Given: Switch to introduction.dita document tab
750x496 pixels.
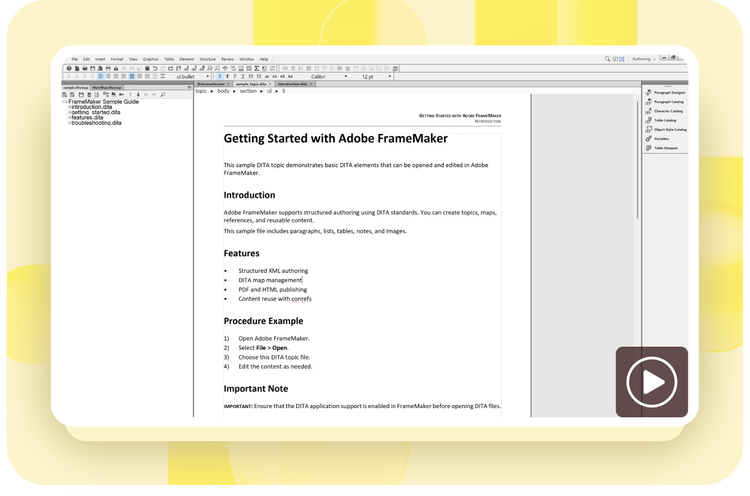Looking at the screenshot, I should [x=295, y=84].
